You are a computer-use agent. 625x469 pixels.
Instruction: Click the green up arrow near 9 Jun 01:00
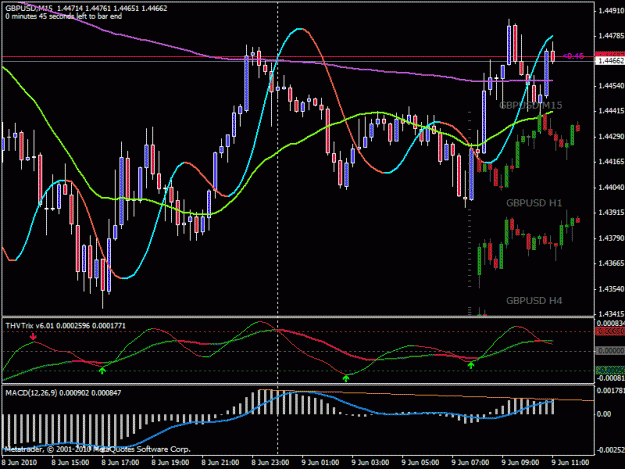click(x=346, y=378)
